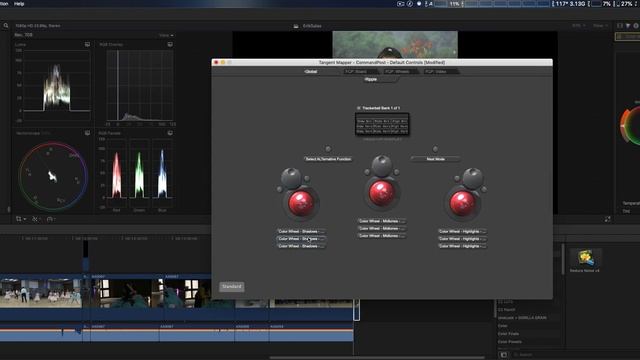The image size is (640, 360).
Task: Click small button right of the center dial
Action: click(396, 172)
